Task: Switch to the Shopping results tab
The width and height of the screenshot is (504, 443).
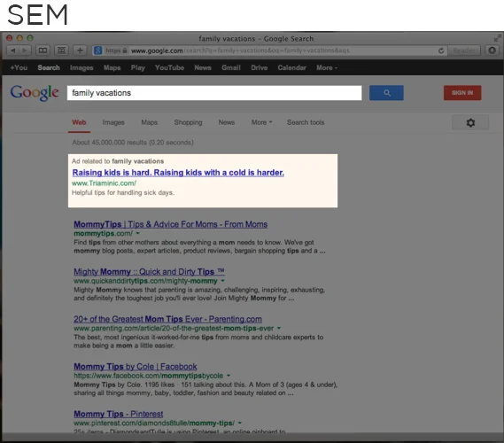Action: [188, 122]
